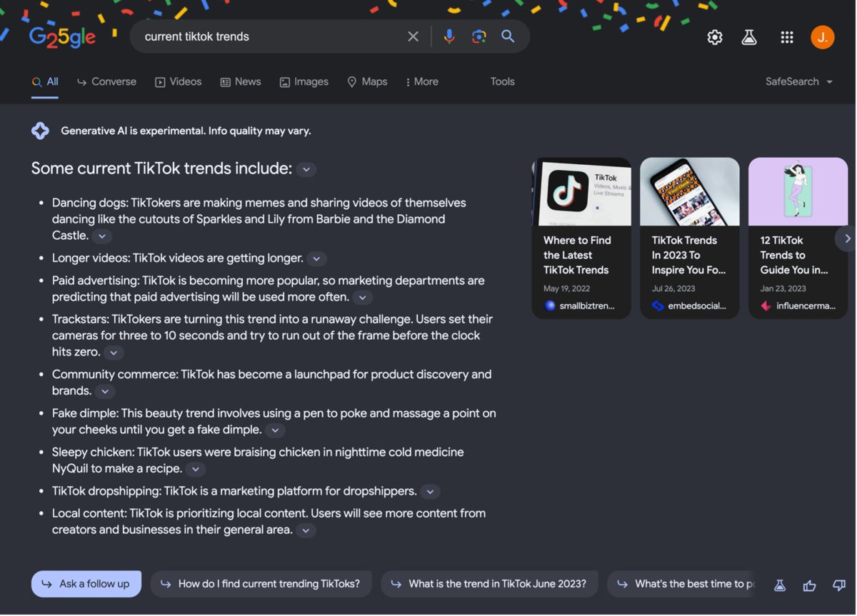
Task: Submit search with the magnifier icon
Action: (508, 36)
